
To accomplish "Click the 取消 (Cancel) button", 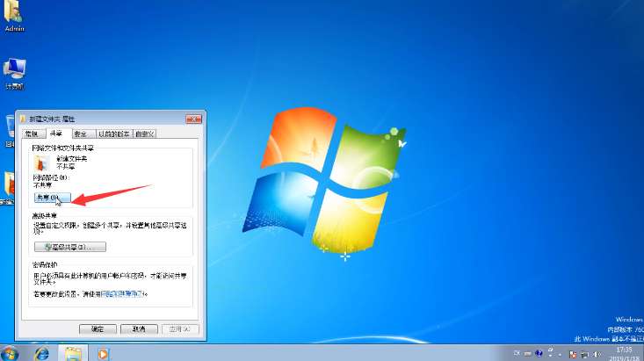I will coord(139,329).
